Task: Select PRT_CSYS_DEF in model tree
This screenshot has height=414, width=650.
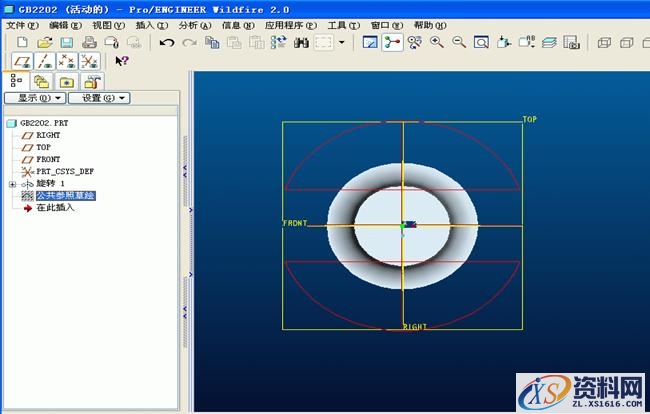Action: [65, 171]
